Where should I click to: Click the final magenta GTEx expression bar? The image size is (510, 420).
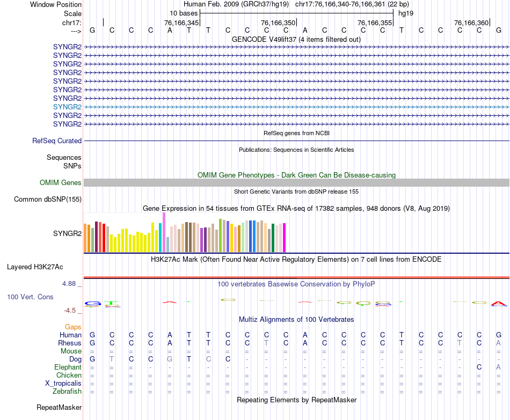tap(285, 238)
